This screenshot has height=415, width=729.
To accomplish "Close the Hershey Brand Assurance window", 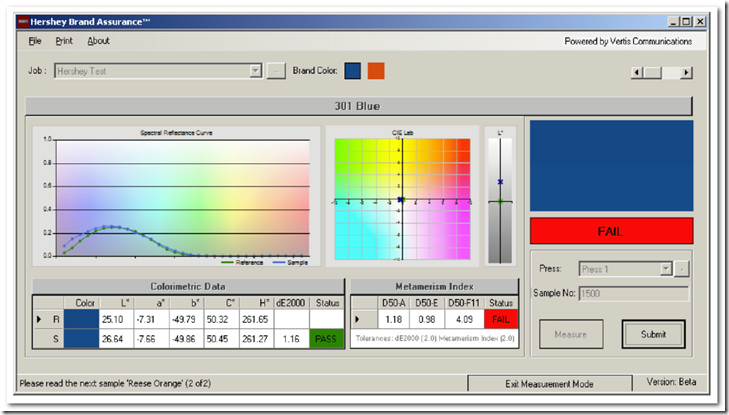I will pos(700,21).
